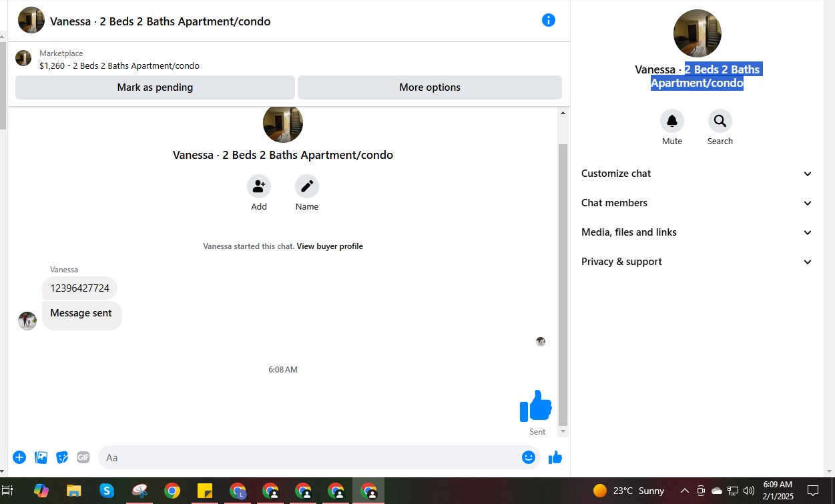Open the GIF picker icon
The height and width of the screenshot is (504, 835).
click(x=83, y=457)
